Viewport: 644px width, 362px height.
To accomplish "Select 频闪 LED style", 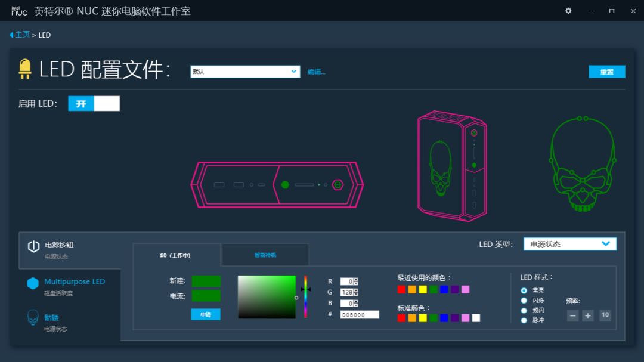I will (524, 311).
